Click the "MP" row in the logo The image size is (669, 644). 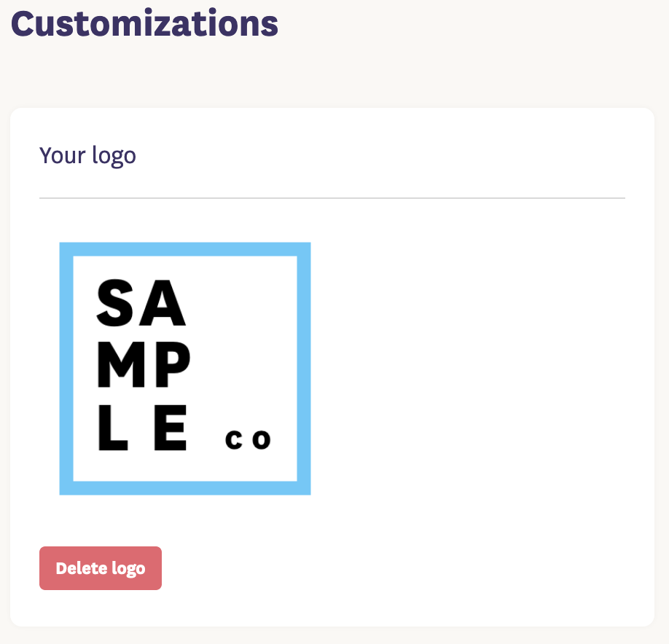pyautogui.click(x=144, y=369)
